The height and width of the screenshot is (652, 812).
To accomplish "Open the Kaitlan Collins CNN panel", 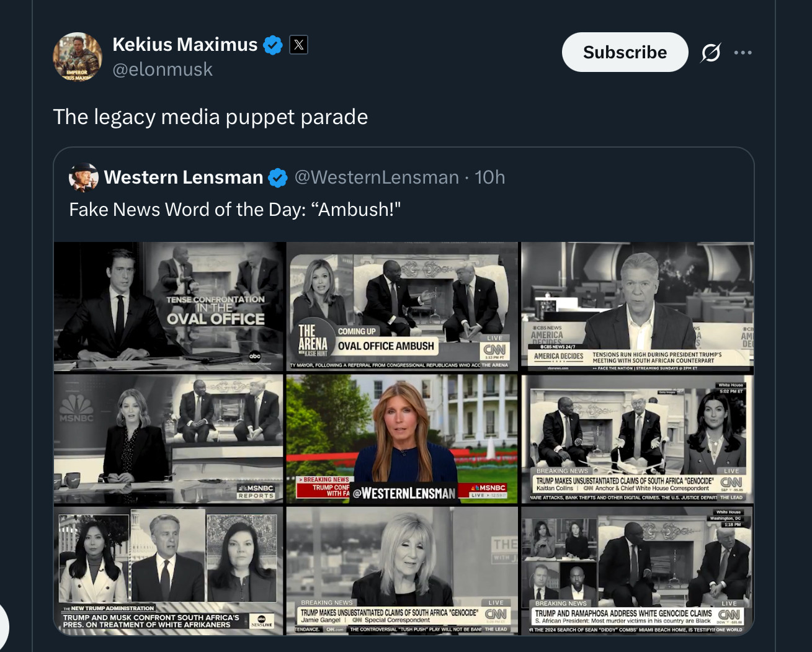I will [x=637, y=439].
